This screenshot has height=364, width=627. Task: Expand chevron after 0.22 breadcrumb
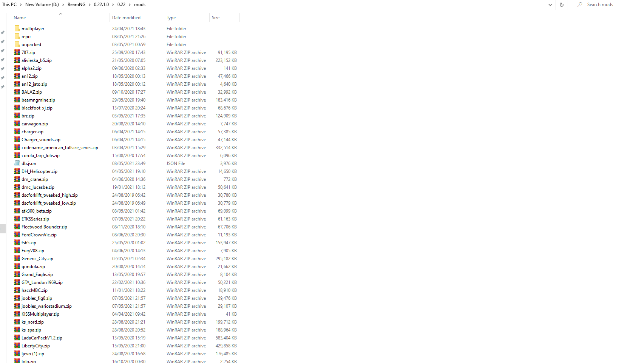pyautogui.click(x=130, y=5)
